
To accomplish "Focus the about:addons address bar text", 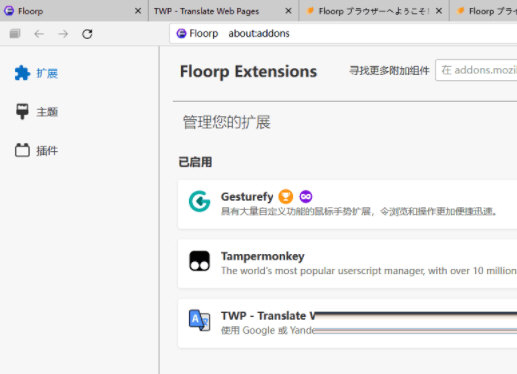I will coord(259,33).
